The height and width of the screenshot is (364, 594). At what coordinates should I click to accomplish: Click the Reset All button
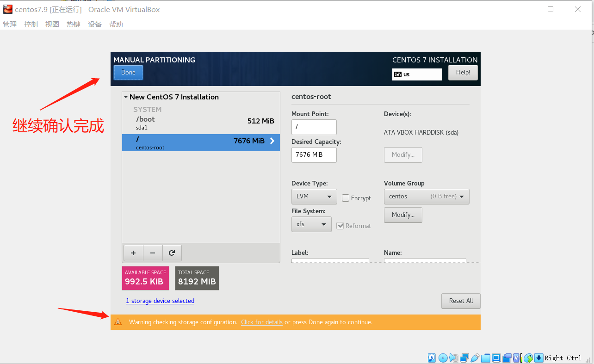click(461, 301)
